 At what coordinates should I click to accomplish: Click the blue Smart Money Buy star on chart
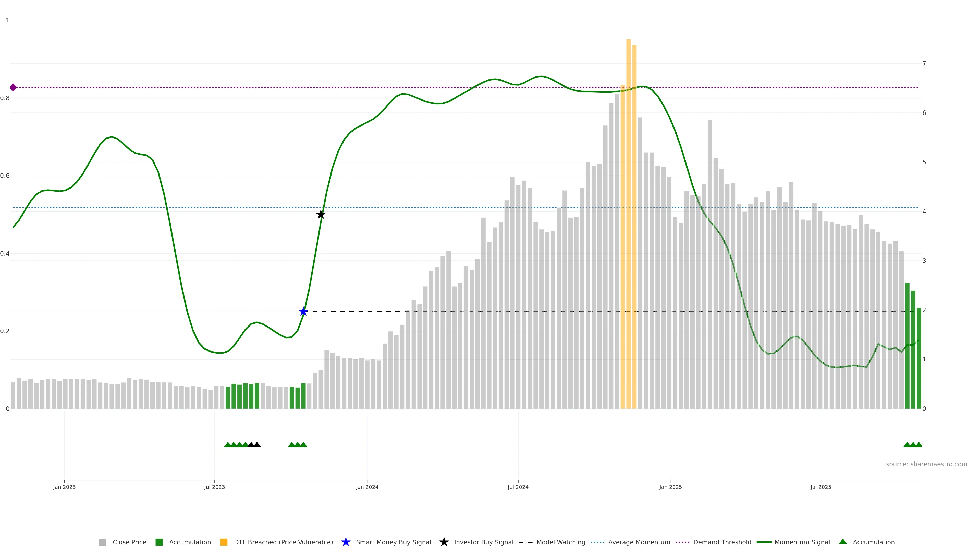pos(303,312)
